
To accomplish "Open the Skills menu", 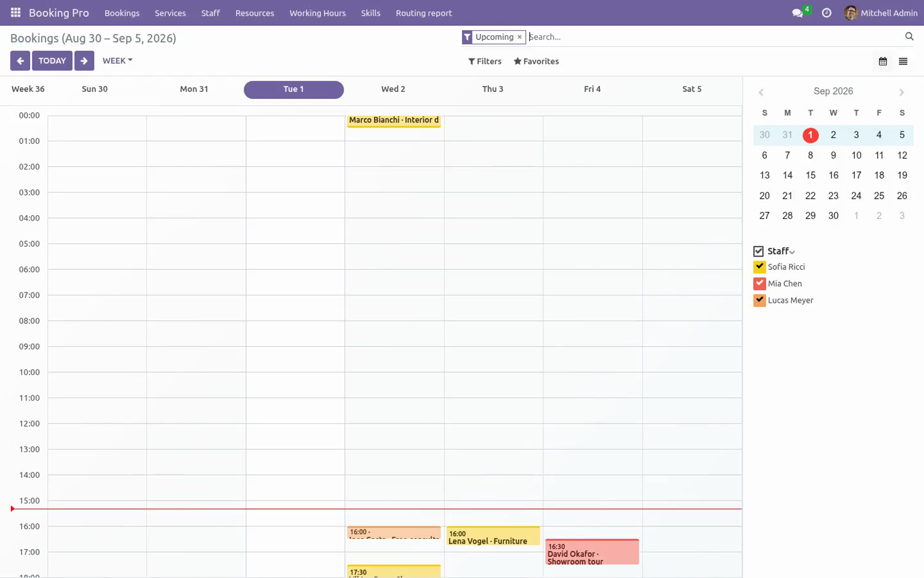I will coord(371,13).
